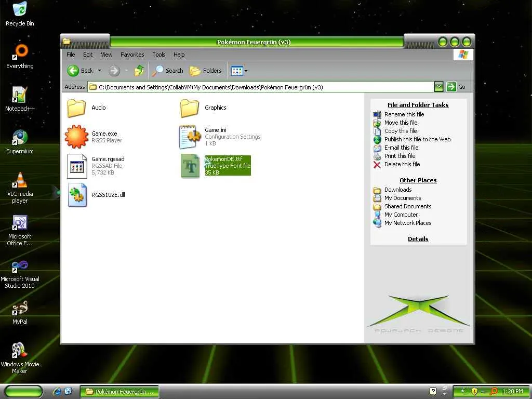Open Windows Movie Maker shortcut
532x399 pixels.
click(20, 358)
